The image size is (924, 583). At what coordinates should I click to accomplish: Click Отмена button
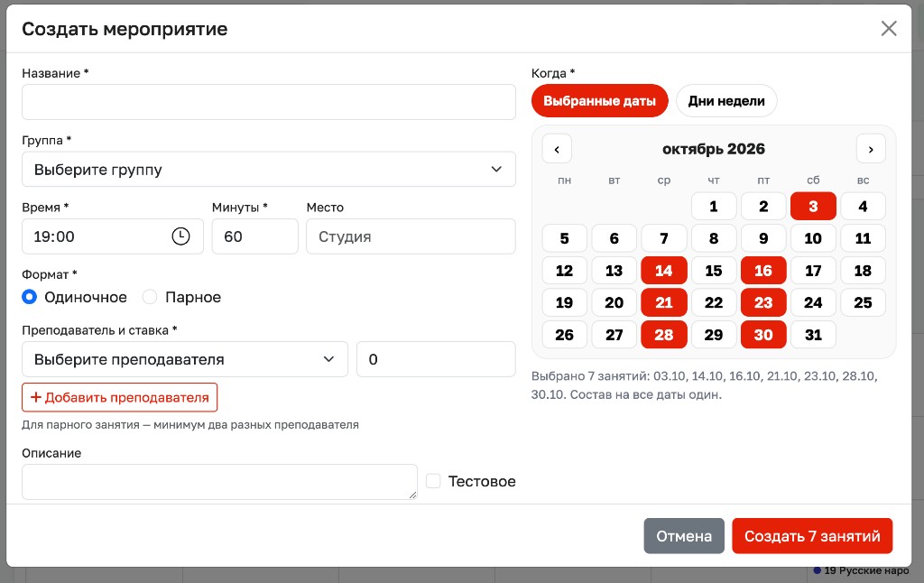tap(684, 536)
